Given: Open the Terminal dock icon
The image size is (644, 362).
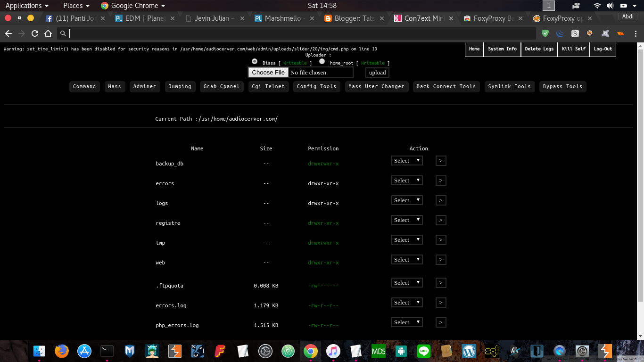Looking at the screenshot, I should click(x=107, y=351).
